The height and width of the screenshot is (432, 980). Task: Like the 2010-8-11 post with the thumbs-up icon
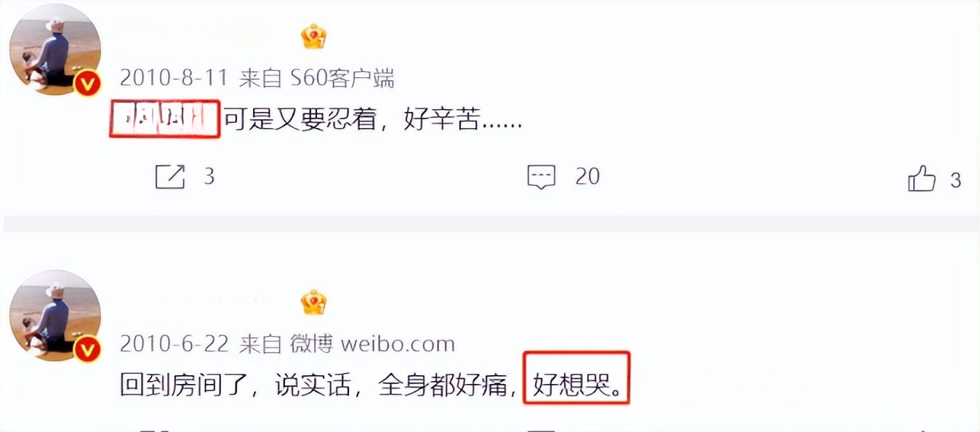pyautogui.click(x=922, y=178)
